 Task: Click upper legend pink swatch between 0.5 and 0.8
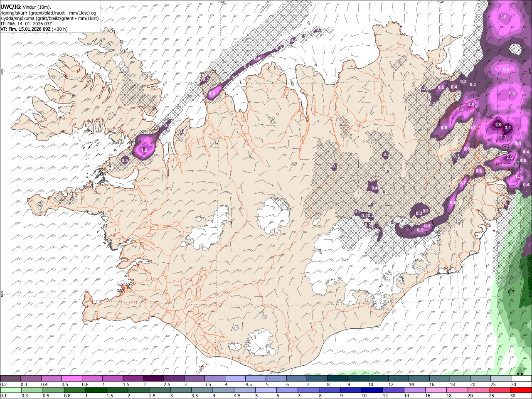tap(72, 379)
